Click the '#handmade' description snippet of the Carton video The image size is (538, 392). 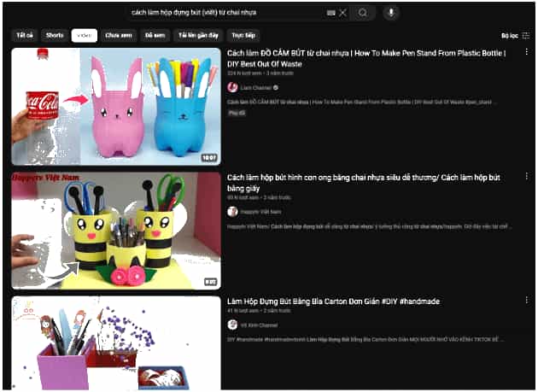point(365,340)
